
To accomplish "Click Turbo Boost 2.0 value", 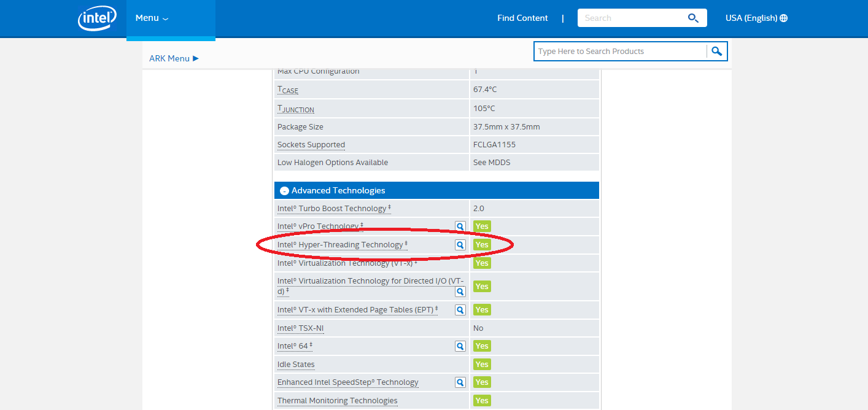I will [479, 209].
